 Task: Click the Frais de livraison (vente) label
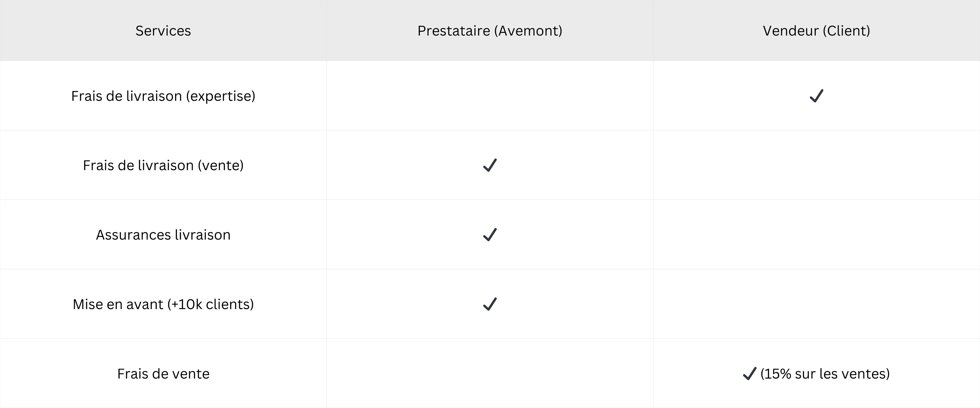tap(163, 165)
